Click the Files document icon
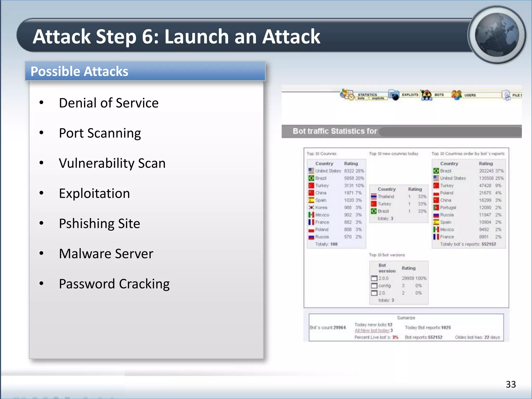532x399 pixels. (506, 95)
